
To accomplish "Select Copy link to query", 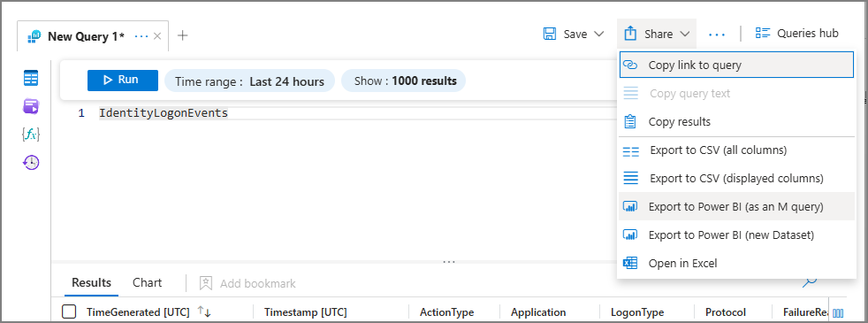I will pos(736,65).
